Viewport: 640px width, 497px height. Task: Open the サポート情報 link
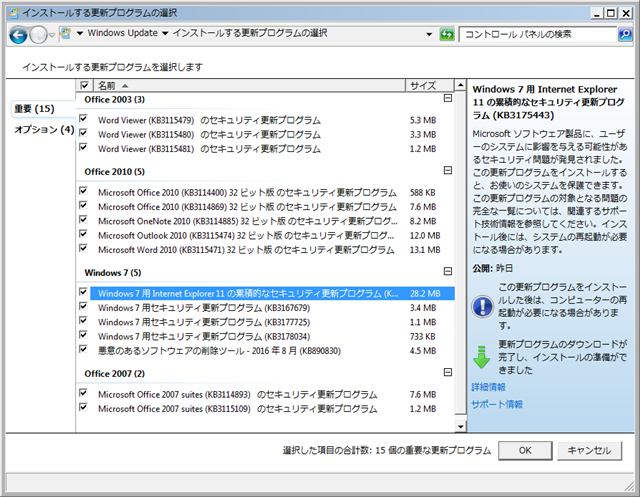pyautogui.click(x=497, y=404)
